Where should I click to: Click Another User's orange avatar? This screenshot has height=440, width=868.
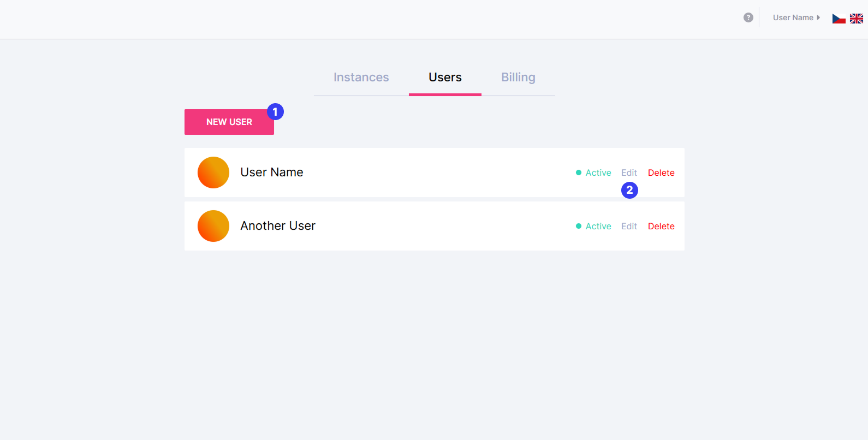click(213, 226)
